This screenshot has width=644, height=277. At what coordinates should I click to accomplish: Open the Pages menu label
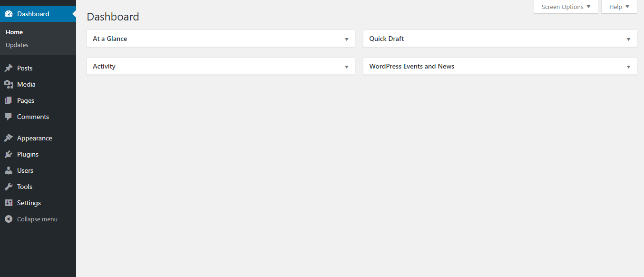[26, 100]
